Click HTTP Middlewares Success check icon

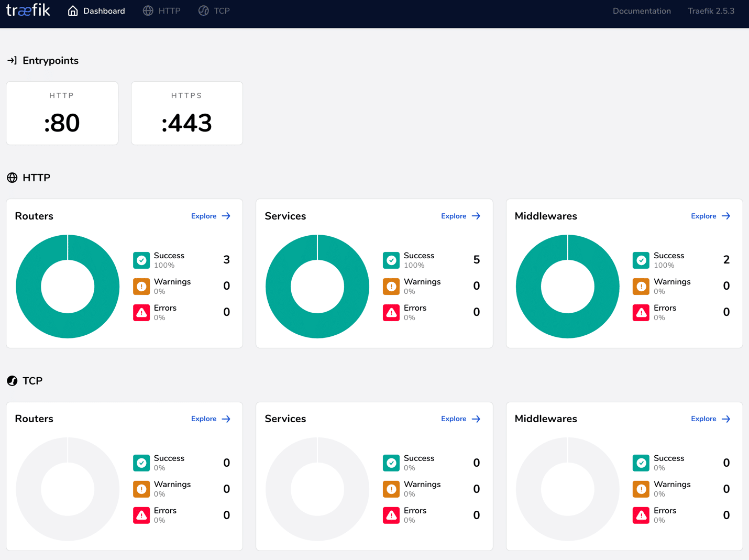(x=641, y=260)
